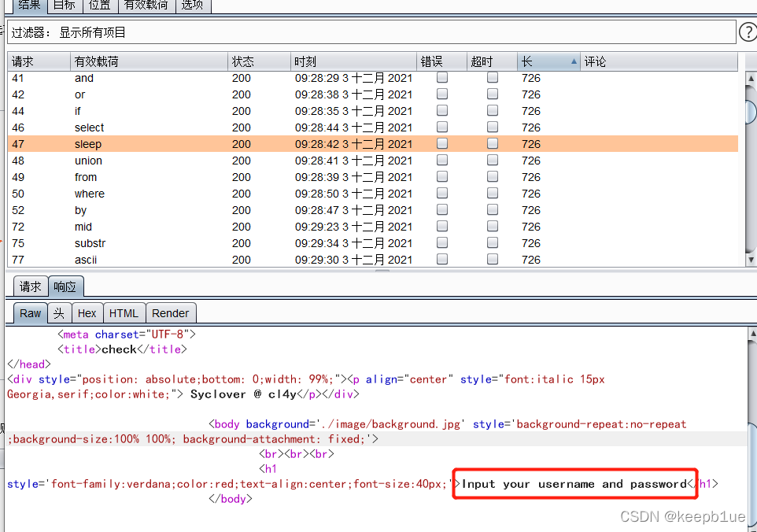Sort by the 有效载荷 column header
Screen dimensions: 757x532
click(x=149, y=61)
